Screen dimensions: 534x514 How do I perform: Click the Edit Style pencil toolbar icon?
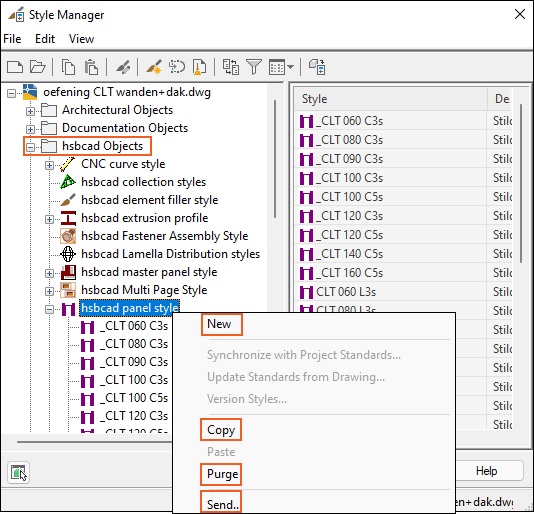[x=123, y=67]
